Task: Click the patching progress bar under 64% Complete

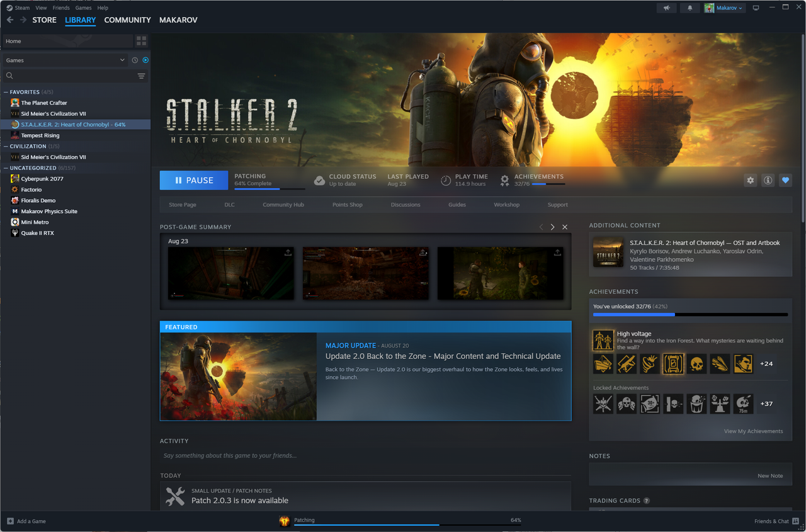Action: (x=270, y=188)
